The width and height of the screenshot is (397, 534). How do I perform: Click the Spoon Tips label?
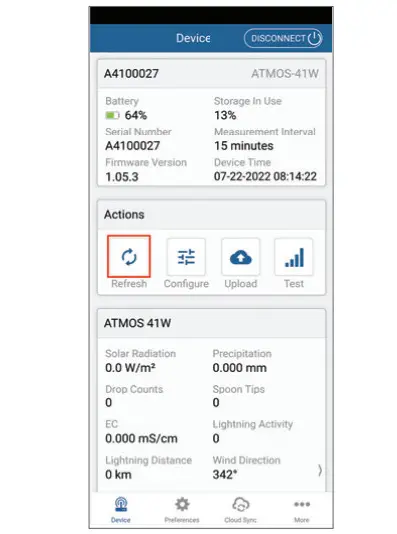(x=239, y=389)
